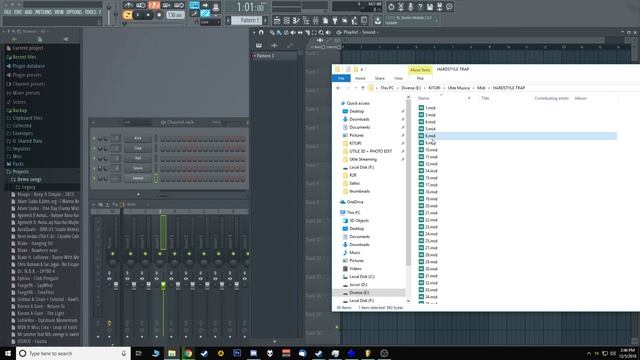Open the TOOLS menu
The width and height of the screenshot is (640, 360).
(x=90, y=12)
